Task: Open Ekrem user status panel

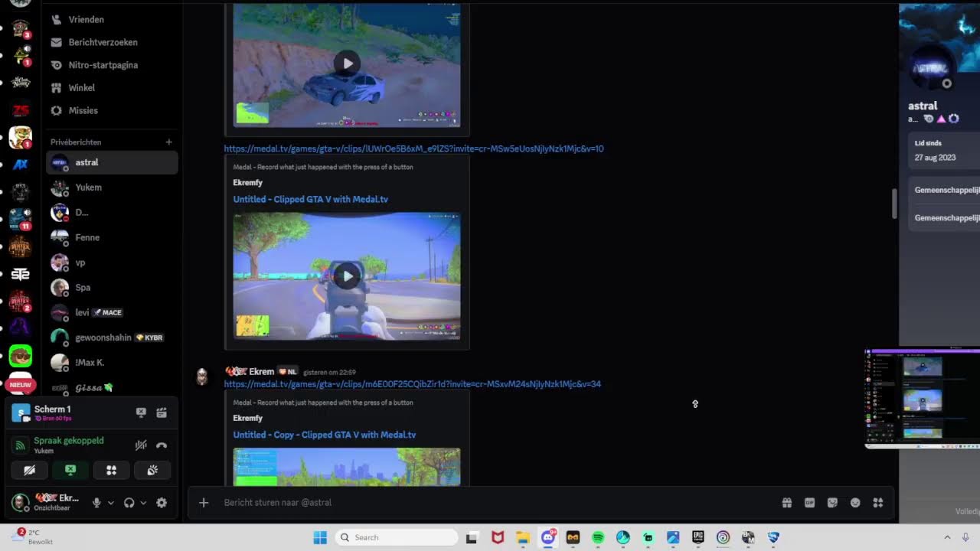Action: [x=46, y=502]
